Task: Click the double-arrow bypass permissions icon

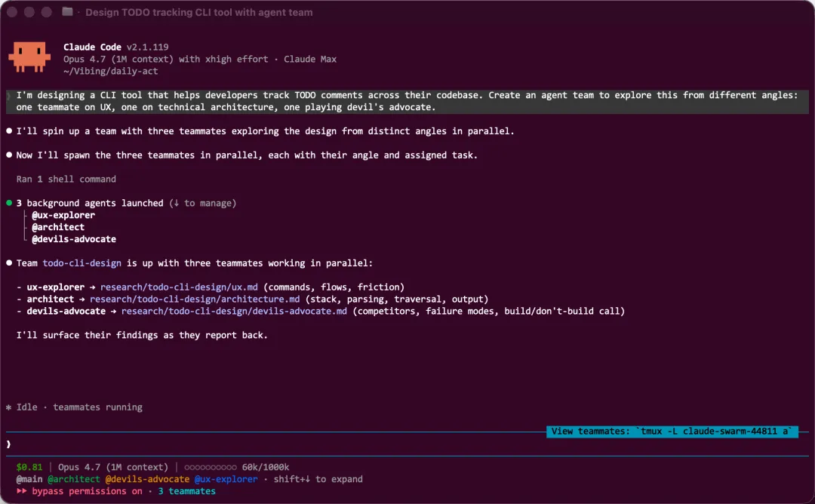Action: point(22,491)
